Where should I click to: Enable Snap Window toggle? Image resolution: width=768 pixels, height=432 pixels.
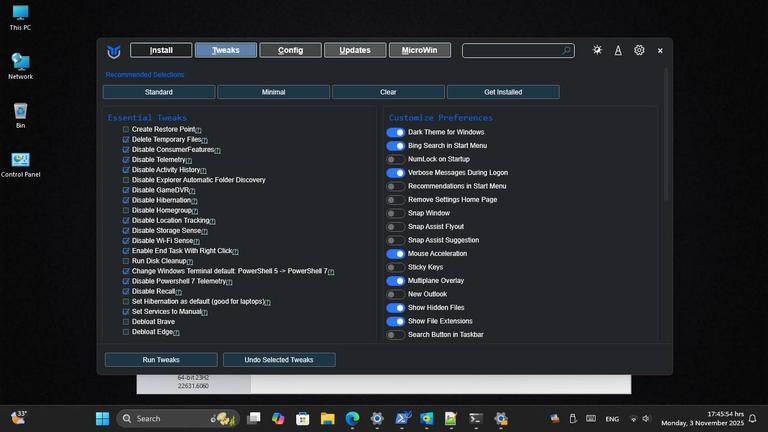coord(395,214)
